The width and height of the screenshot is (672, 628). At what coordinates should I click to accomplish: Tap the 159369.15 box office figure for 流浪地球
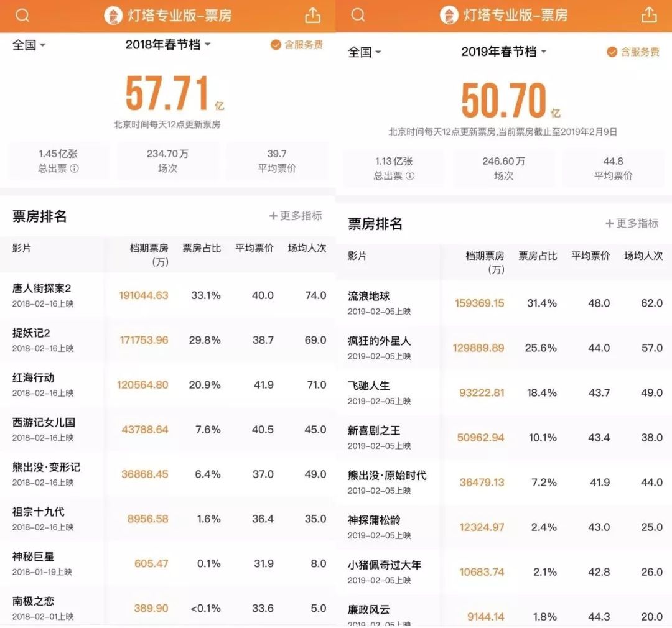pos(478,303)
